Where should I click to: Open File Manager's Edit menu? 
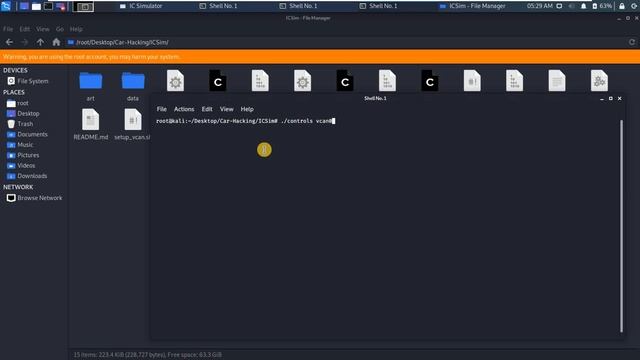(24, 29)
